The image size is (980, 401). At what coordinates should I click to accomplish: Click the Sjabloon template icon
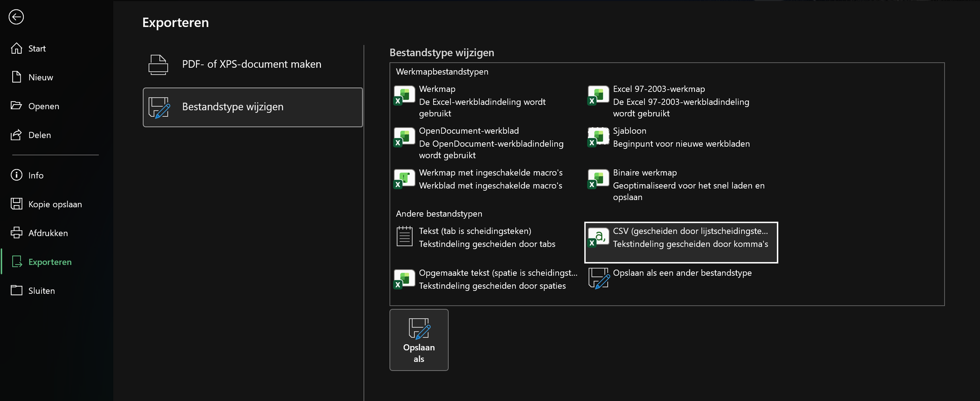pos(598,137)
